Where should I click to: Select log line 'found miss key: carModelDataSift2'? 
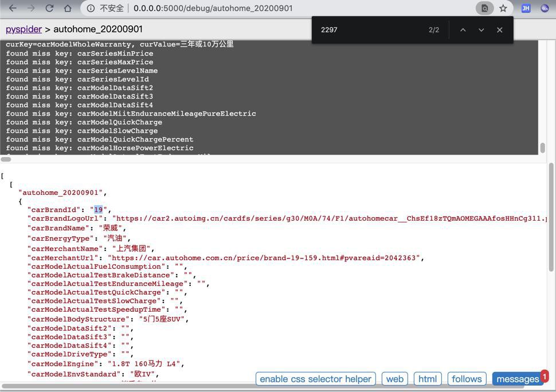coord(80,88)
